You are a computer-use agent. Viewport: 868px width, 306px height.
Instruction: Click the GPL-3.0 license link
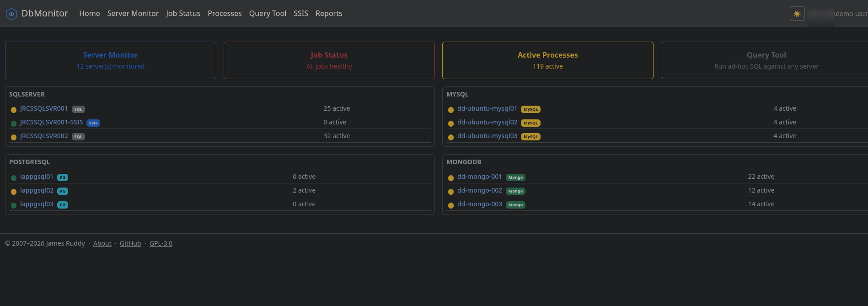point(161,243)
